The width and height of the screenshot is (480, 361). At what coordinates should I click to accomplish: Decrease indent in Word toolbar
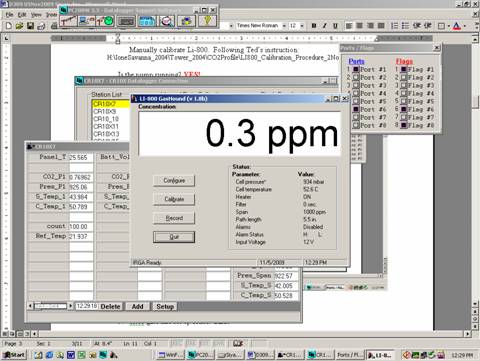click(417, 26)
